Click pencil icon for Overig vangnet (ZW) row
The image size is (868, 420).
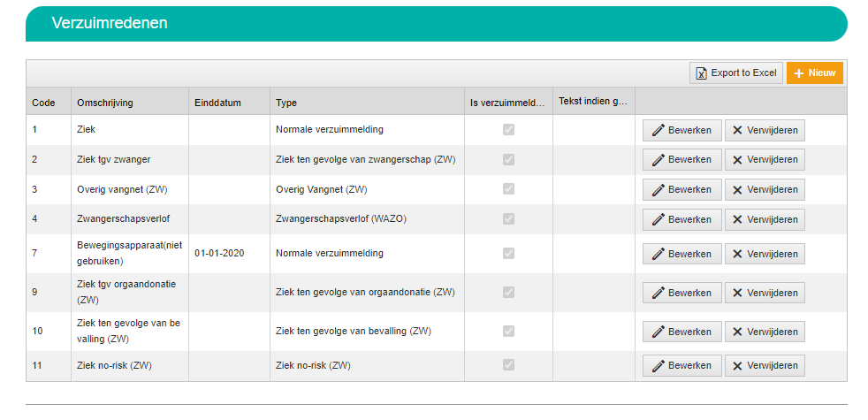tap(659, 189)
